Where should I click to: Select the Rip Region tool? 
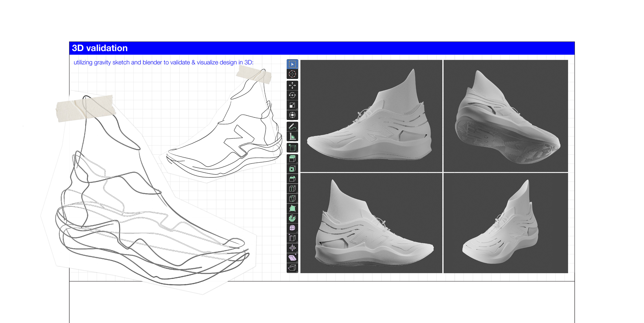[x=292, y=268]
